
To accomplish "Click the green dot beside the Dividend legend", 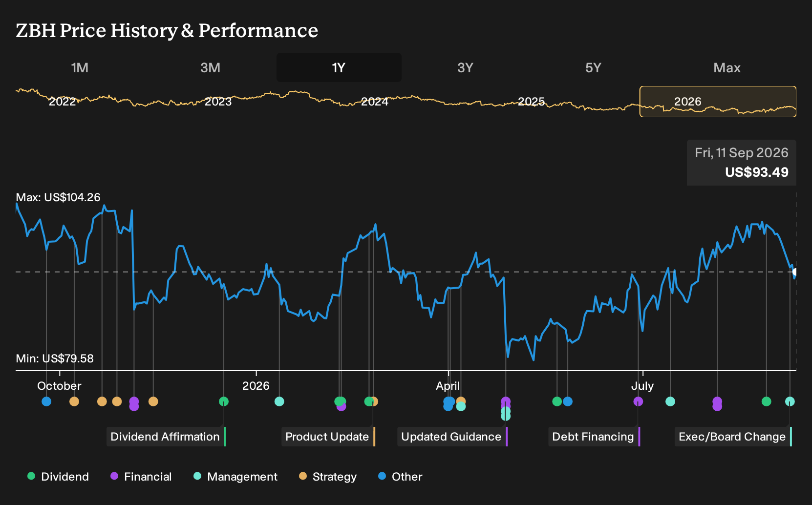I will coord(31,476).
